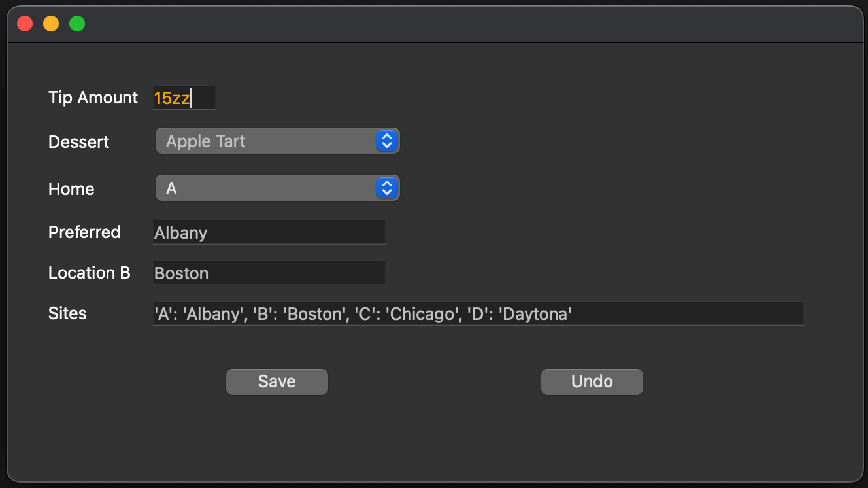The width and height of the screenshot is (868, 488).
Task: Focus the Preferred field containing Albany
Action: pyautogui.click(x=268, y=233)
